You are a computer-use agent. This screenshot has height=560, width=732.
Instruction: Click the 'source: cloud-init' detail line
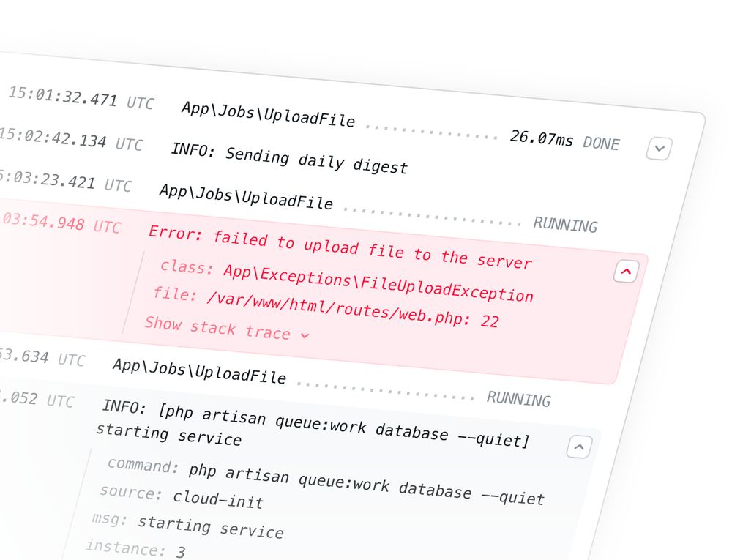pyautogui.click(x=182, y=498)
